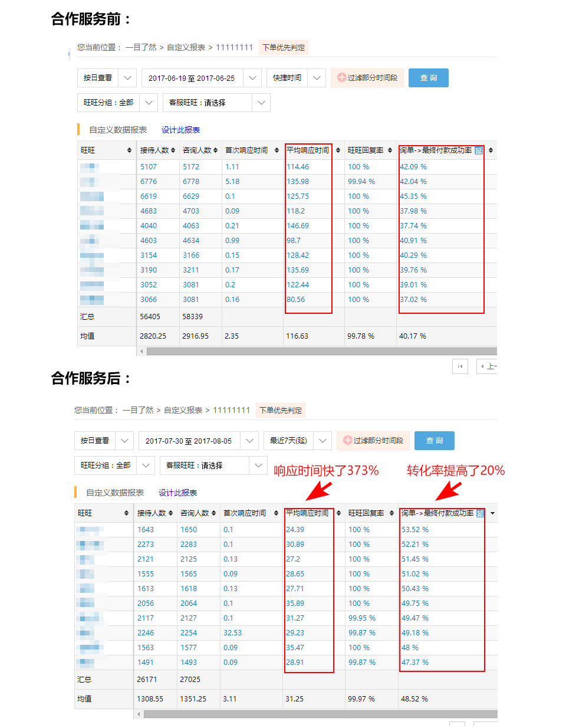Click 咨询人数 value 1493

point(189,663)
